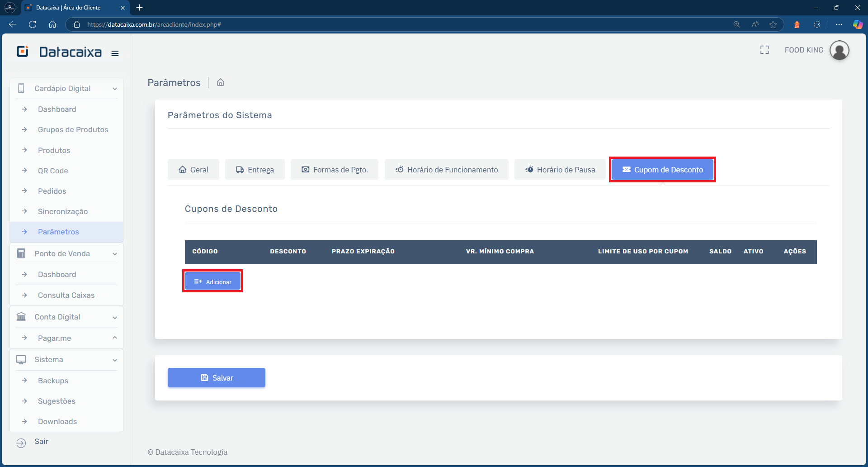Click the hamburger menu icon beside Datacaixa logo
This screenshot has width=868, height=467.
[x=115, y=53]
